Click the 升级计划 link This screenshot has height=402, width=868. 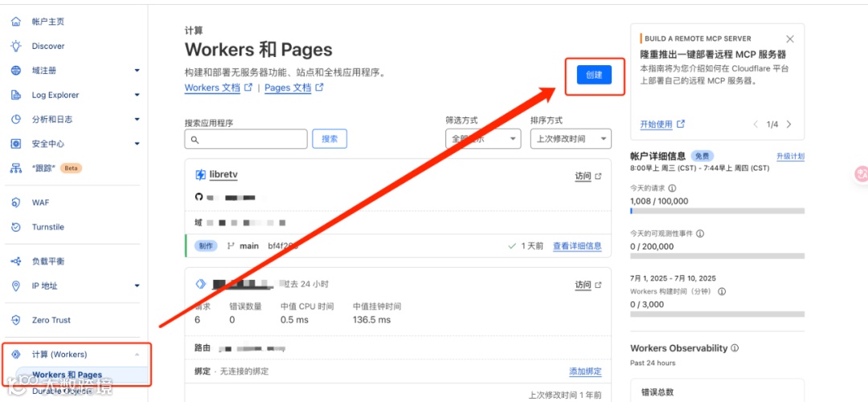pyautogui.click(x=791, y=157)
